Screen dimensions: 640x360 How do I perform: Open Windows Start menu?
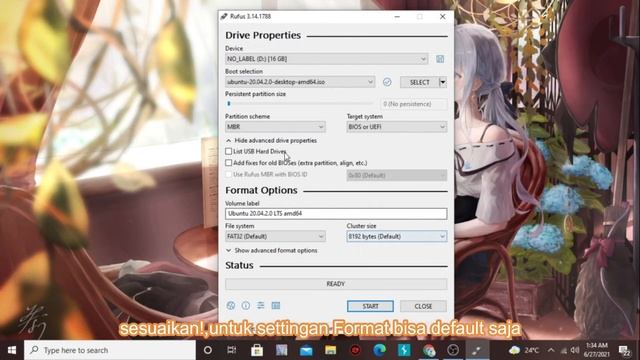[12, 350]
